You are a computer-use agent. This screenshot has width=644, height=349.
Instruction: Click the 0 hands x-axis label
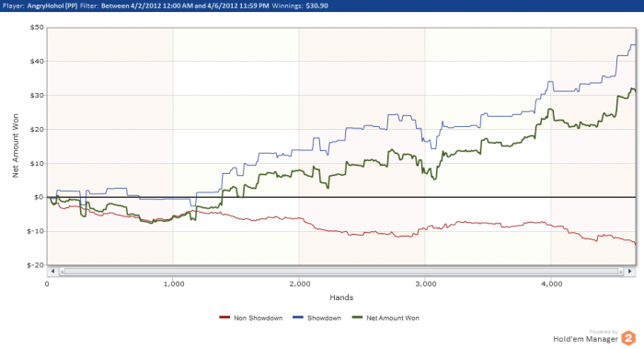click(x=47, y=284)
